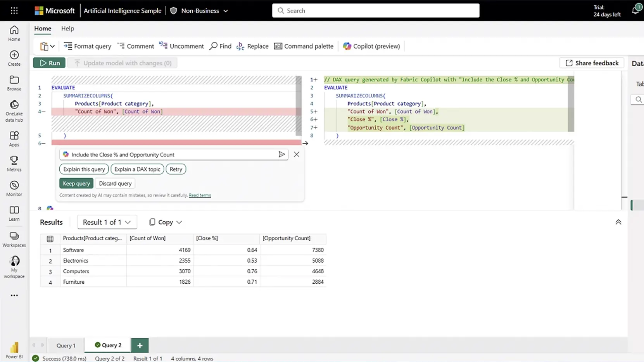Select the Computers row cell
This screenshot has width=644, height=362.
93,271
